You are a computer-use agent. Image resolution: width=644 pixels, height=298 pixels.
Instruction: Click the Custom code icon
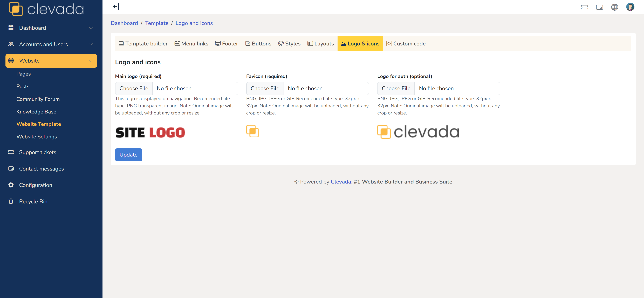(389, 44)
